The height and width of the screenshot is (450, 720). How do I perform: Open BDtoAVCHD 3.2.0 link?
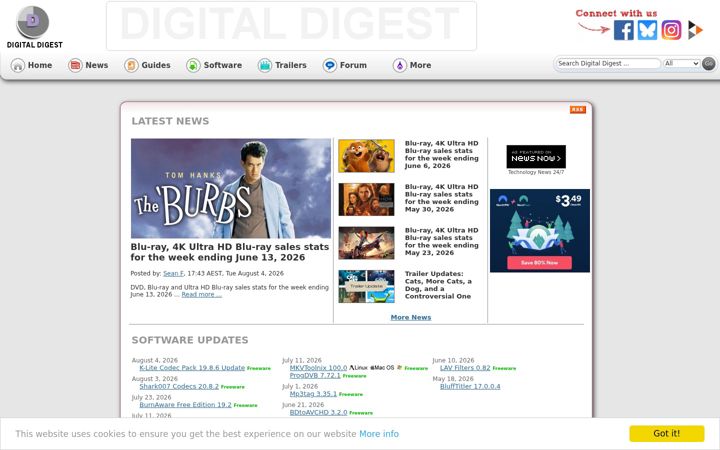(x=318, y=412)
